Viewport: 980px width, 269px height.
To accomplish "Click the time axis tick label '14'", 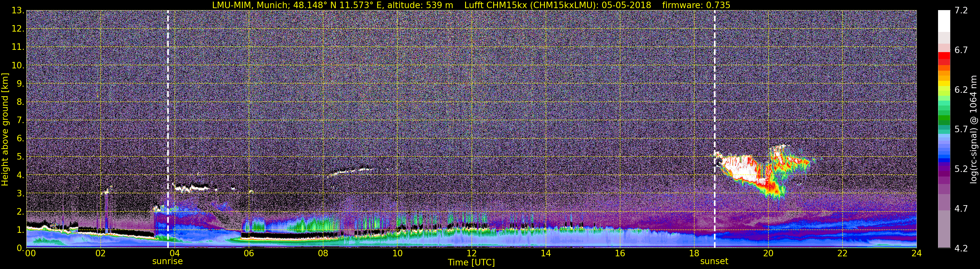I will click(545, 253).
